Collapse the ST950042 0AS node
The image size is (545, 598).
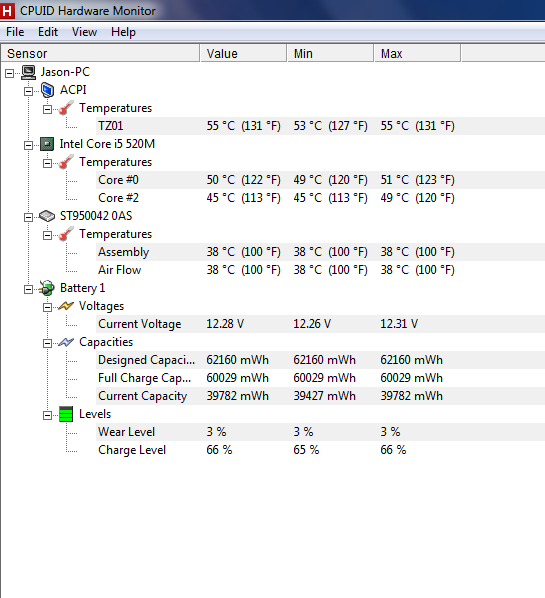(29, 217)
